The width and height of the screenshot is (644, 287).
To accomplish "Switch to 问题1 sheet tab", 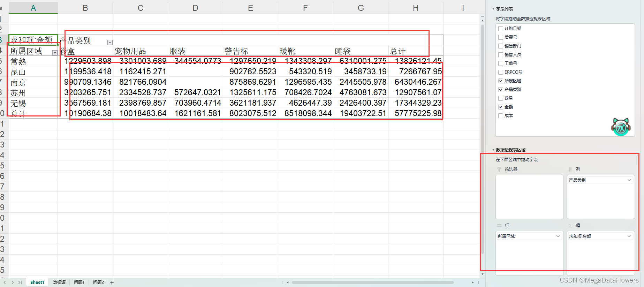I will 79,282.
